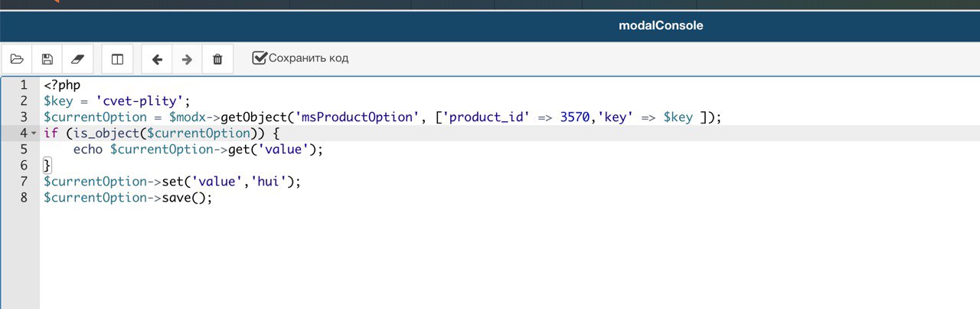
Task: Click the number 3570 in line 3
Action: coord(575,117)
